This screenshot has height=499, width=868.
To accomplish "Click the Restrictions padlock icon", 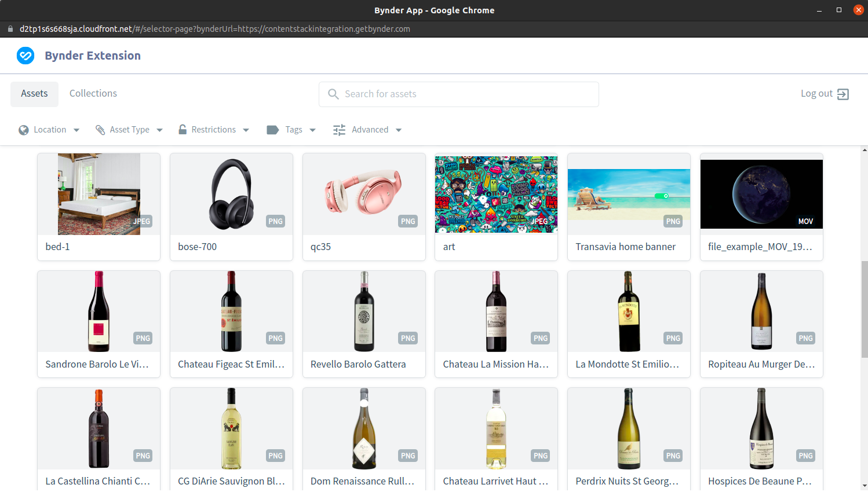I will [x=183, y=130].
